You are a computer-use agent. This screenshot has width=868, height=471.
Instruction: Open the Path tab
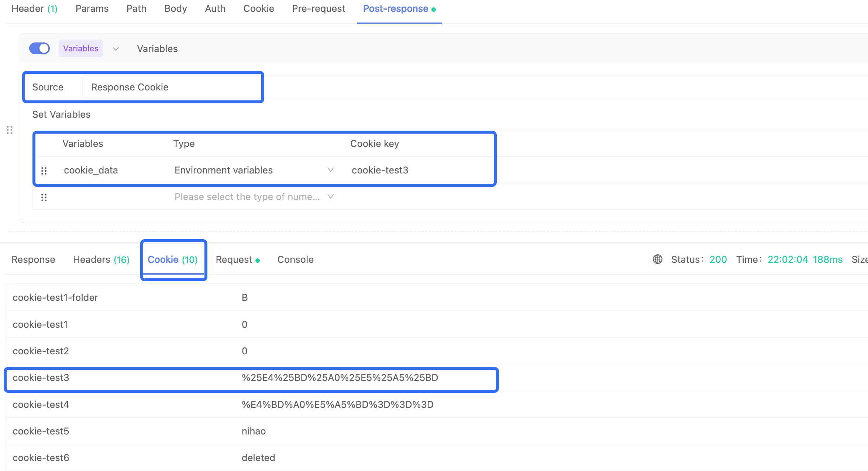pyautogui.click(x=137, y=8)
